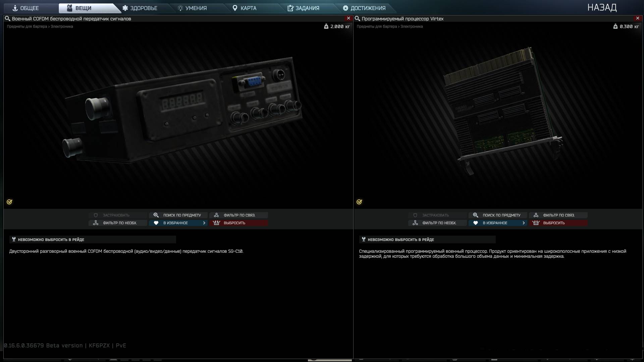Viewport: 644px width, 362px height.
Task: Expand В ИЗБРАННОЕ arrow on the processor panel
Action: click(524, 223)
